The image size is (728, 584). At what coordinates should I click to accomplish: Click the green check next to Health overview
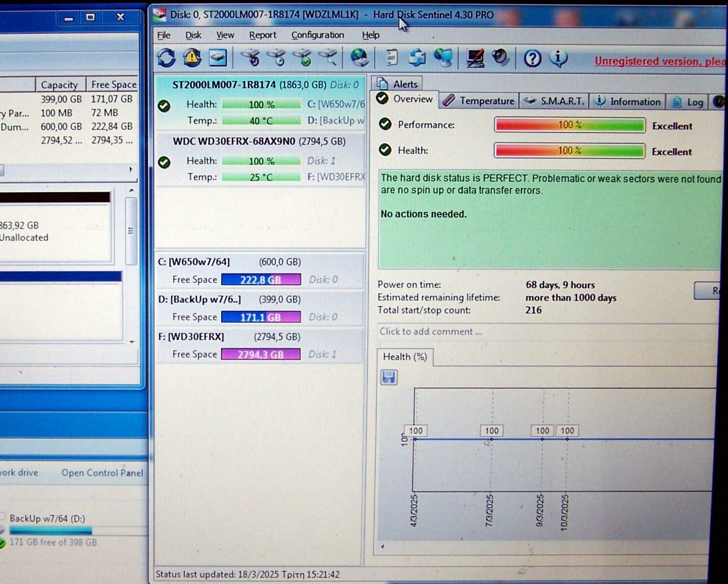click(x=385, y=150)
